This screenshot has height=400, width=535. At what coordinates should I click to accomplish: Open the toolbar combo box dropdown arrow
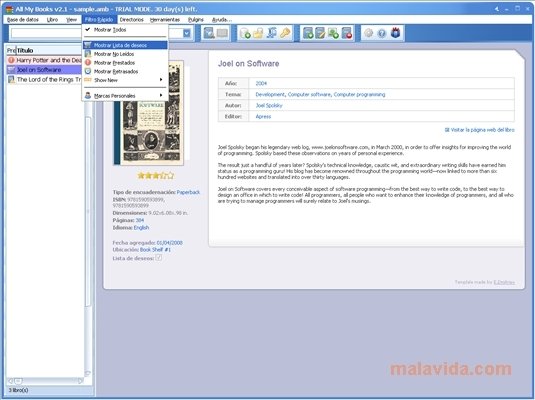[187, 33]
